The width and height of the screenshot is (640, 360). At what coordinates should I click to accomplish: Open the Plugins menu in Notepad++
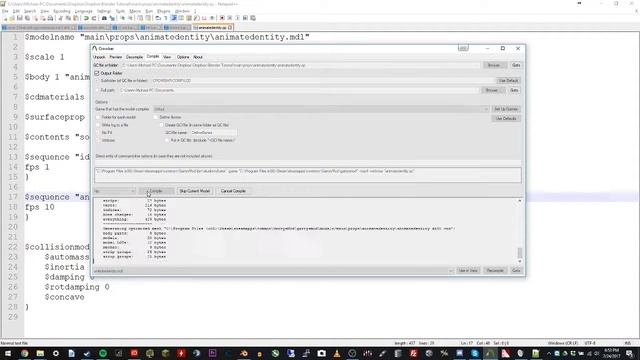pyautogui.click(x=164, y=11)
